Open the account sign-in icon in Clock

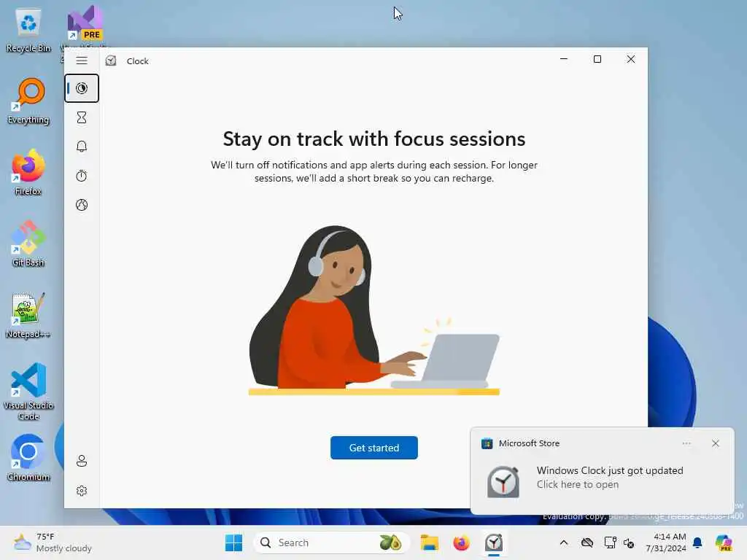(x=82, y=461)
